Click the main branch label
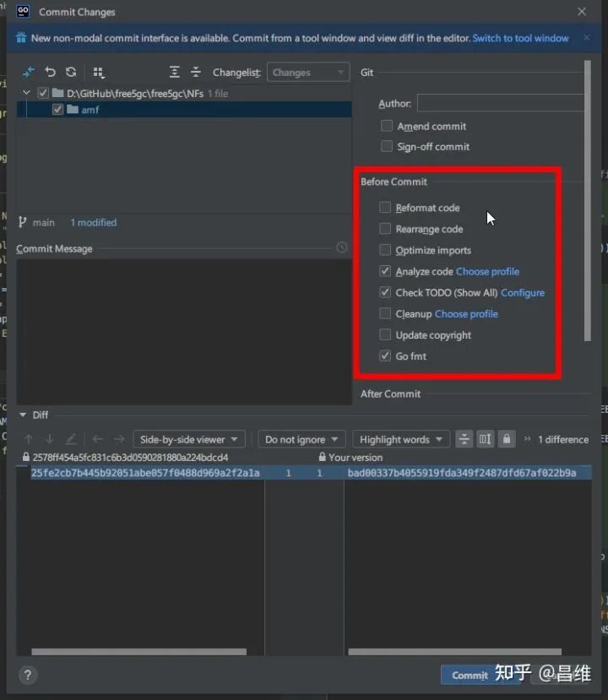The height and width of the screenshot is (700, 608). point(43,222)
